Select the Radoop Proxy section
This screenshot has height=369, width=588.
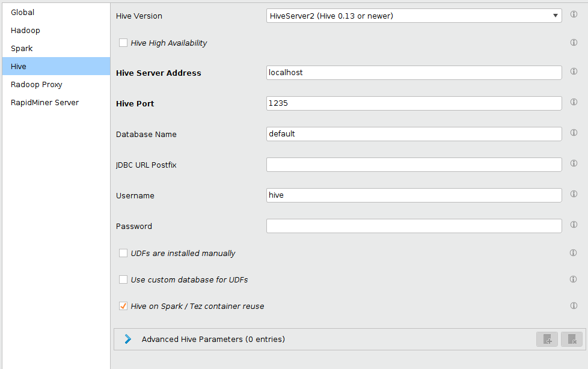click(36, 84)
